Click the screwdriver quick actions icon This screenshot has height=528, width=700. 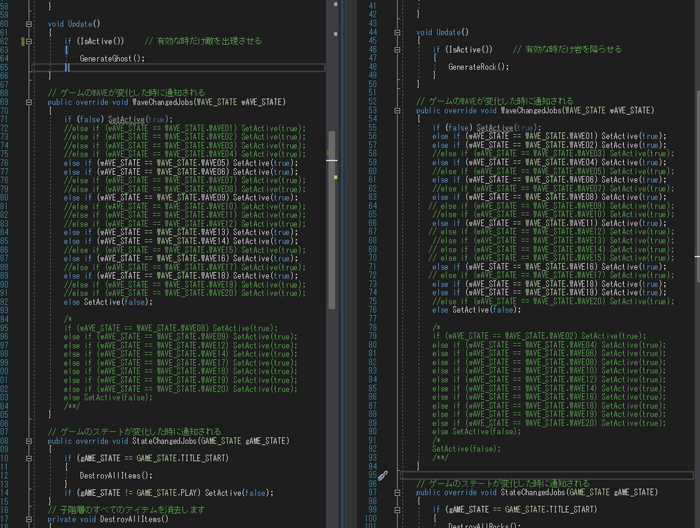tap(383, 476)
